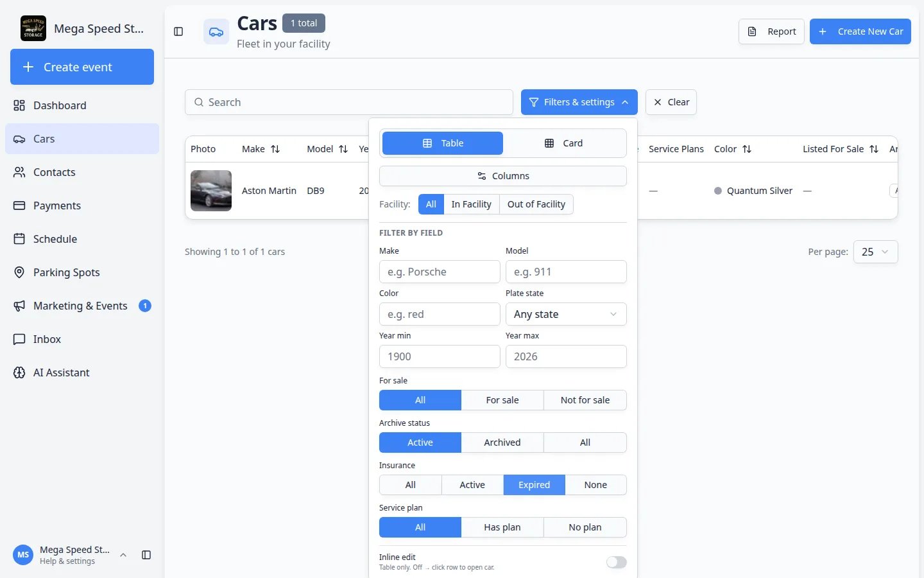Collapse the Filters & settings panel
This screenshot has height=578, width=924.
click(x=579, y=102)
